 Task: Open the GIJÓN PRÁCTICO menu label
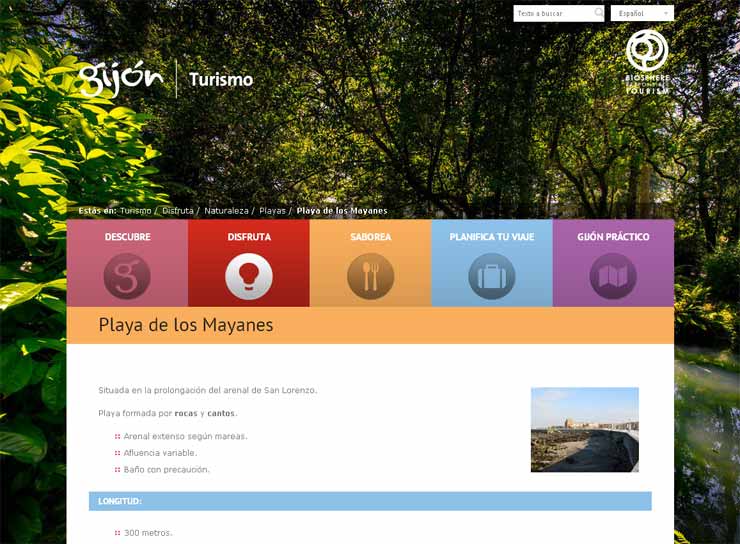point(613,237)
